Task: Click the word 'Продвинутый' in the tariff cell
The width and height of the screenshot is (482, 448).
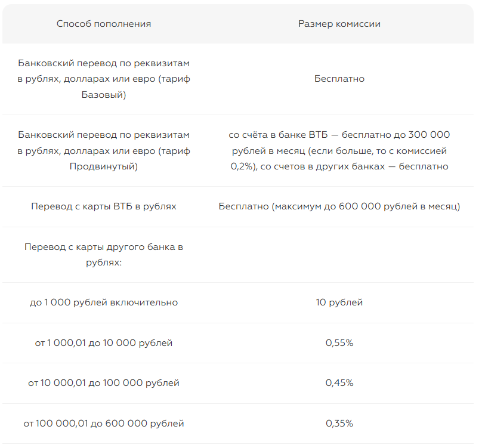Action: 104,166
